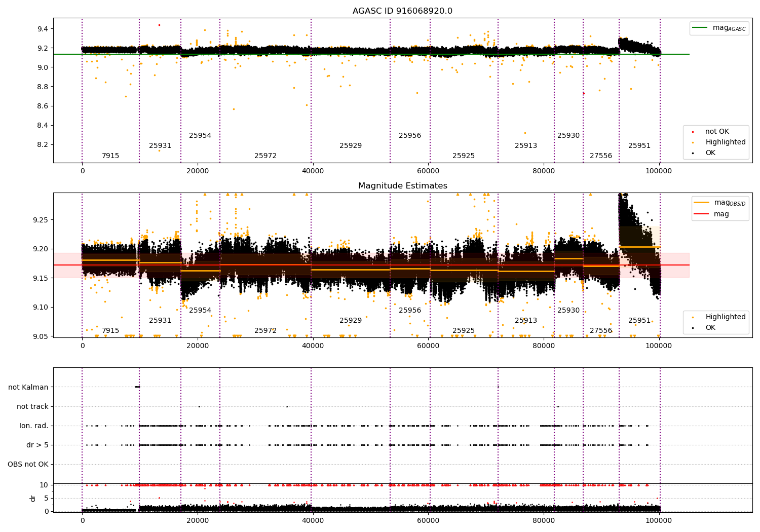Click the 5 tick on the dr axis
The image size is (760, 532).
point(46,498)
